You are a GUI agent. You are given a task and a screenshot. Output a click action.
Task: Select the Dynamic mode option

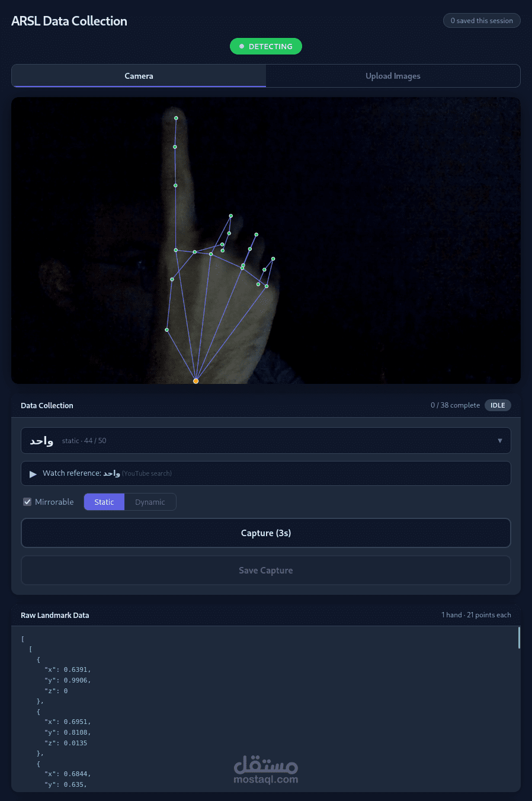point(150,502)
